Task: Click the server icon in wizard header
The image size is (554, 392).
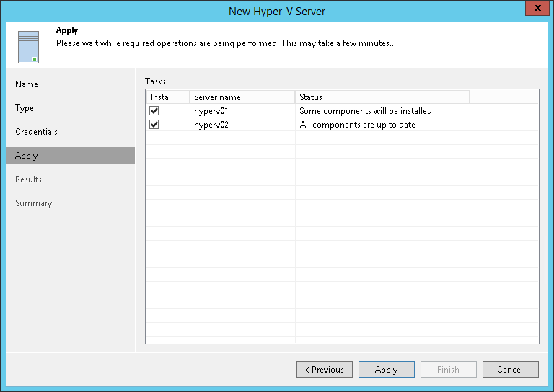Action: (x=29, y=47)
